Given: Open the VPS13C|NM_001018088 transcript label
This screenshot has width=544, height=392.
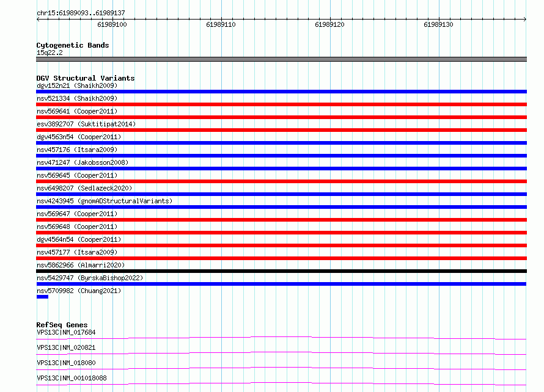Looking at the screenshot, I should pyautogui.click(x=72, y=378).
